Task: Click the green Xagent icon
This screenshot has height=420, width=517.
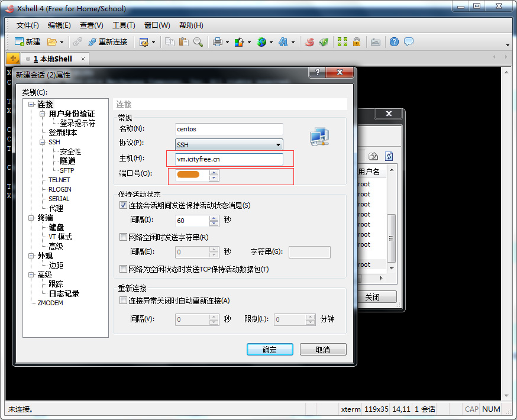Action: click(324, 42)
